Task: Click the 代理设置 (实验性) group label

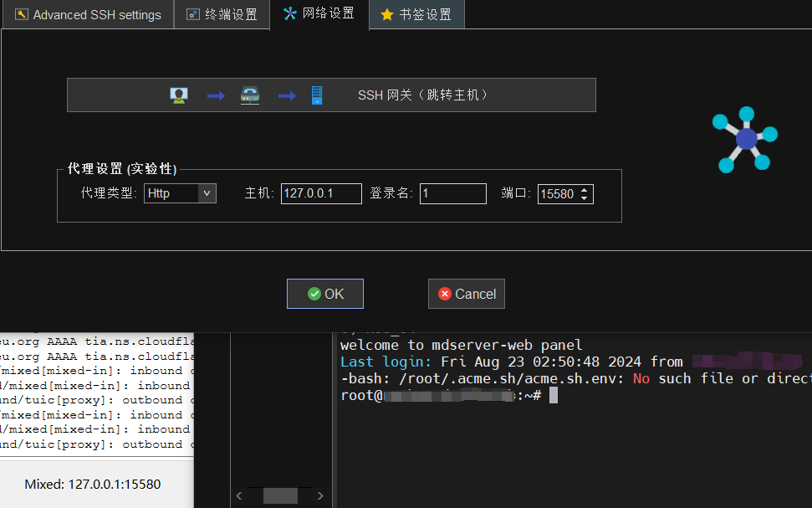Action: pos(122,168)
